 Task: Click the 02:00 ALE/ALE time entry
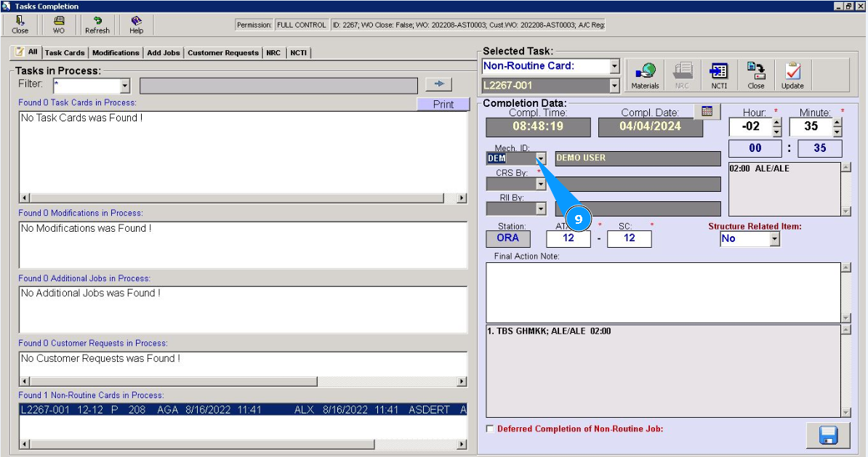coord(760,169)
